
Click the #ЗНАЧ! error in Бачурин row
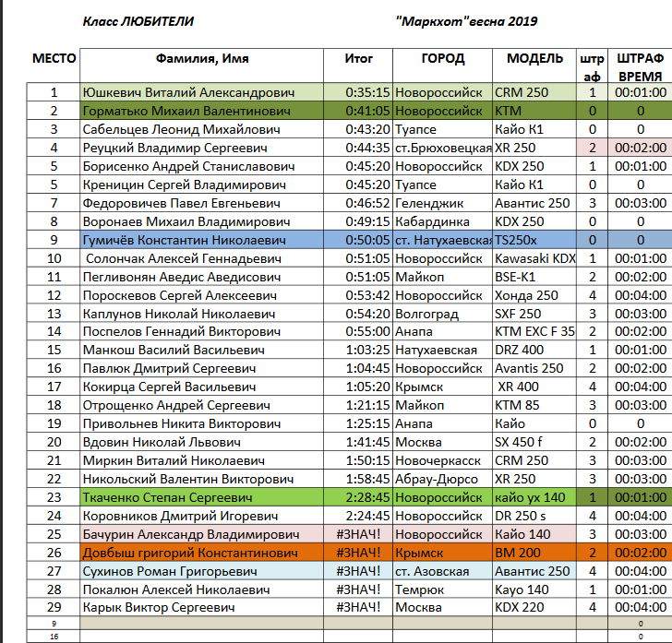358,534
